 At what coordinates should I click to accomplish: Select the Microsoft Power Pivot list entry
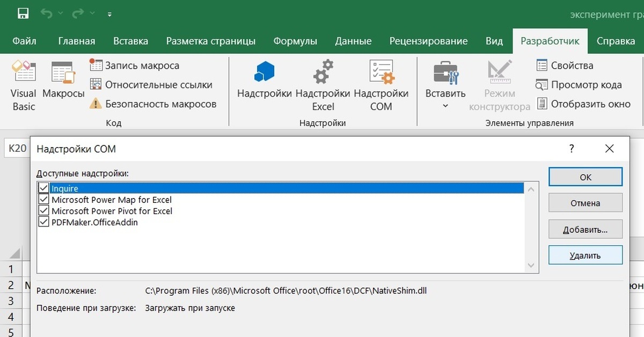111,210
